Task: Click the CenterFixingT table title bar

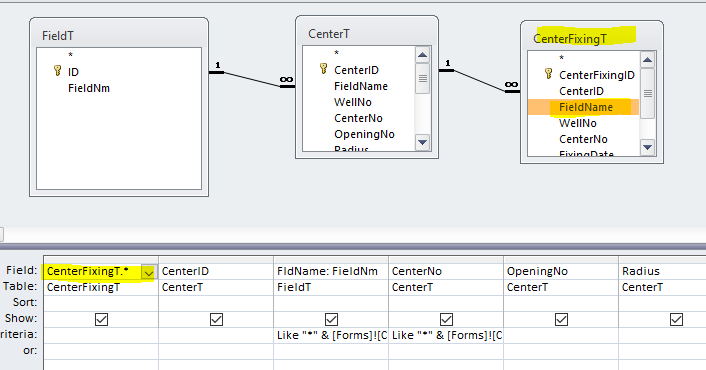Action: click(591, 37)
